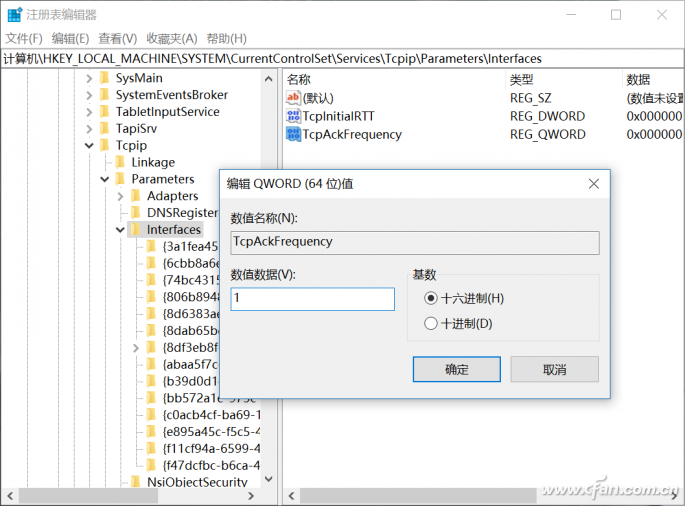Click the SystemEventsBroker folder icon
The height and width of the screenshot is (506, 685).
pyautogui.click(x=104, y=95)
